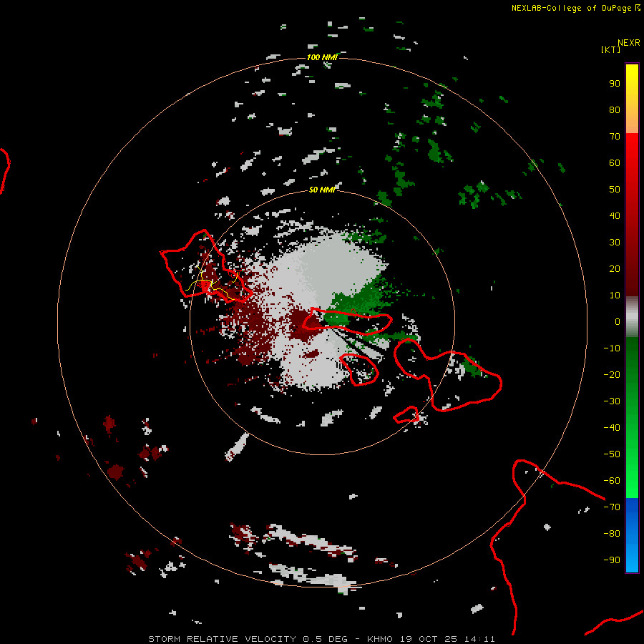Click the NEXR label above the color bar
Screen dimensions: 644x644
[x=629, y=43]
